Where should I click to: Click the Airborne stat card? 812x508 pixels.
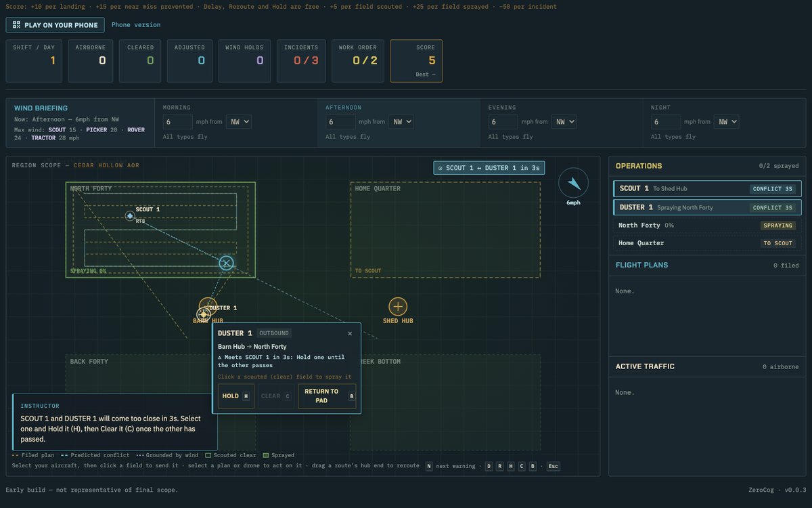tap(91, 61)
